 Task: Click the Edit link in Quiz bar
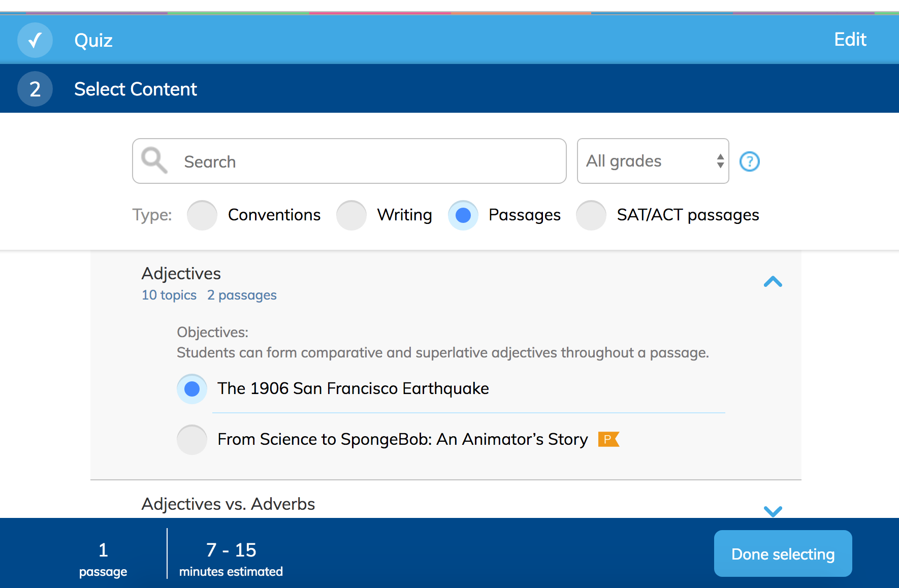[x=850, y=39]
